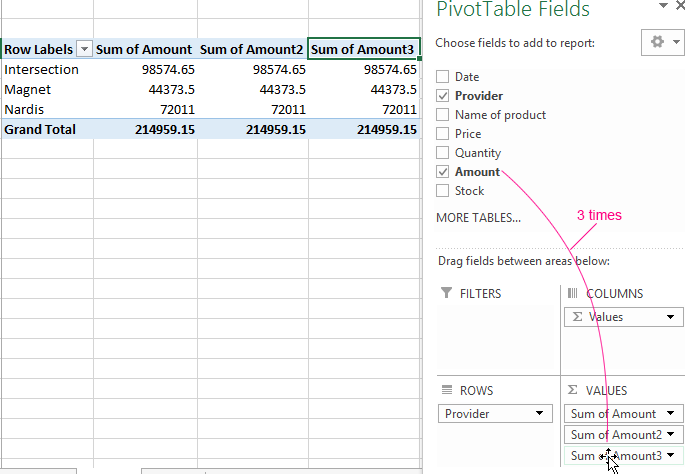Check the Date field checkbox

(x=443, y=77)
